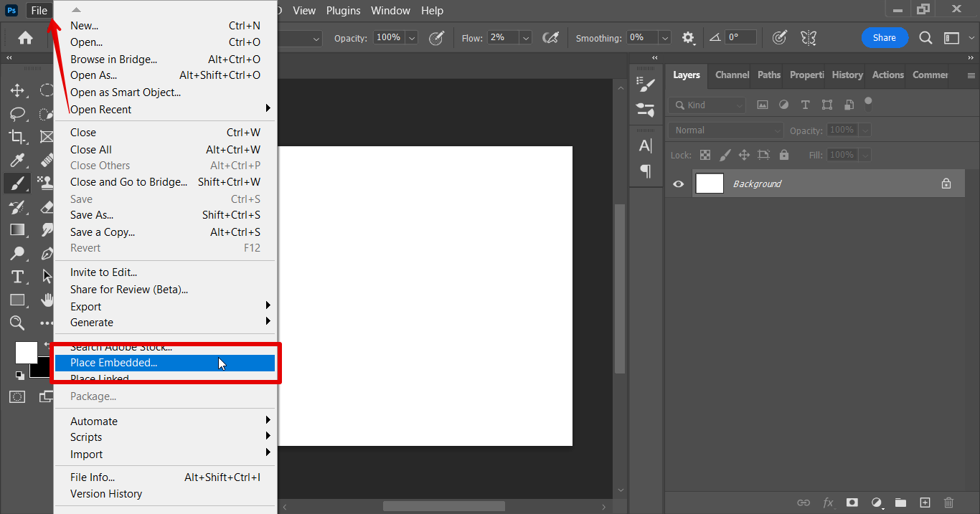This screenshot has width=980, height=514.
Task: Toggle lock transparent pixels
Action: pyautogui.click(x=705, y=155)
